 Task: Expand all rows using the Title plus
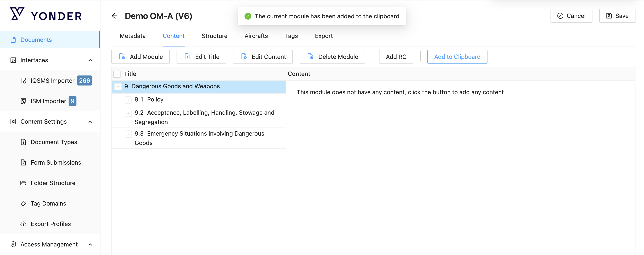coord(117,74)
